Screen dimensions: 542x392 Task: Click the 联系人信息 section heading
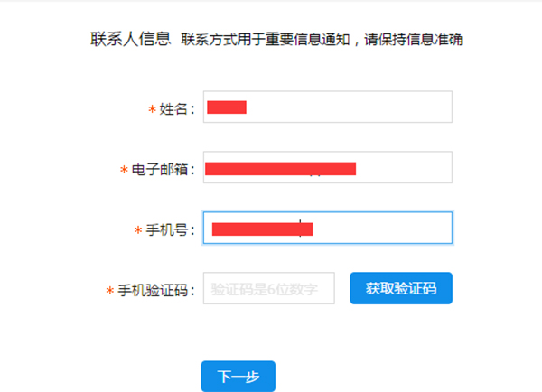tap(130, 40)
